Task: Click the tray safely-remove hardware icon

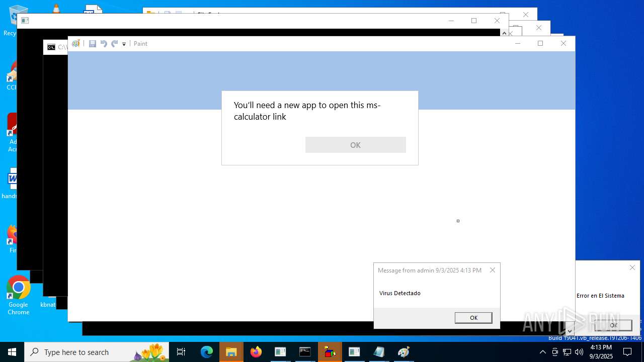Action: click(555, 352)
